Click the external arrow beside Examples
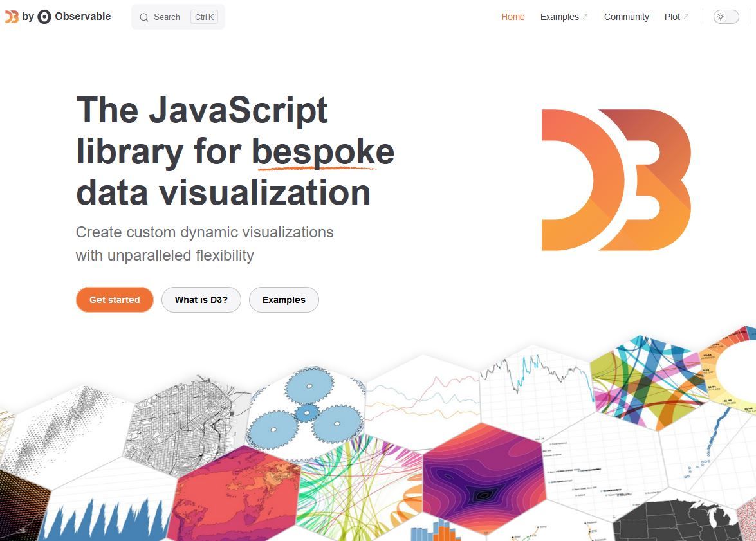This screenshot has height=541, width=756. 585,16
